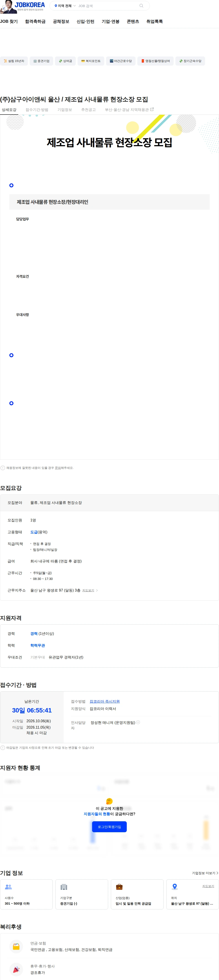Screen dimensions: 219x980
Task: Click the magnifier search icon
Action: click(141, 6)
